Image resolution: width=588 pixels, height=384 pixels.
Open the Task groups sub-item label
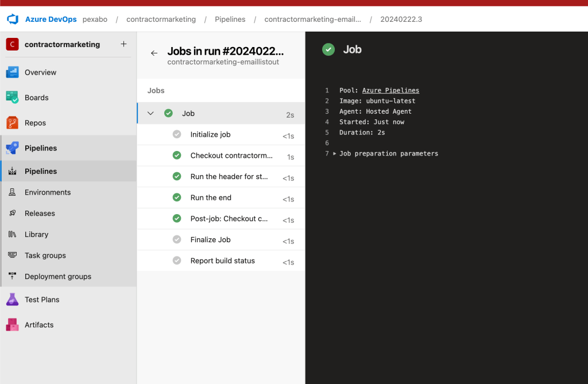45,255
